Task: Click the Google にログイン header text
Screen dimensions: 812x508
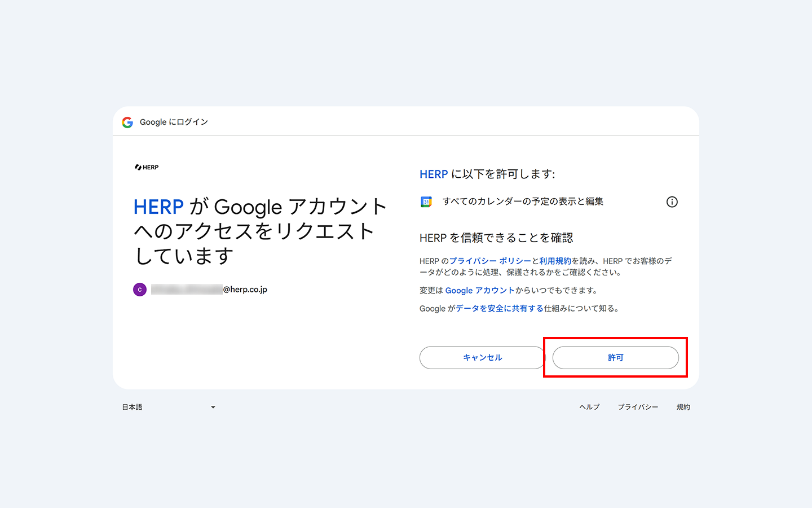Action: tap(174, 122)
